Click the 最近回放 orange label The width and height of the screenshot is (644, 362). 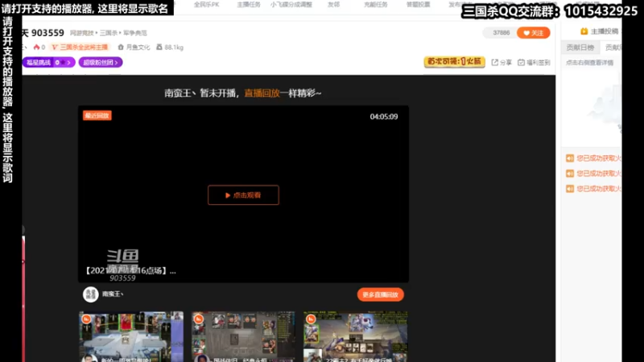(x=97, y=116)
